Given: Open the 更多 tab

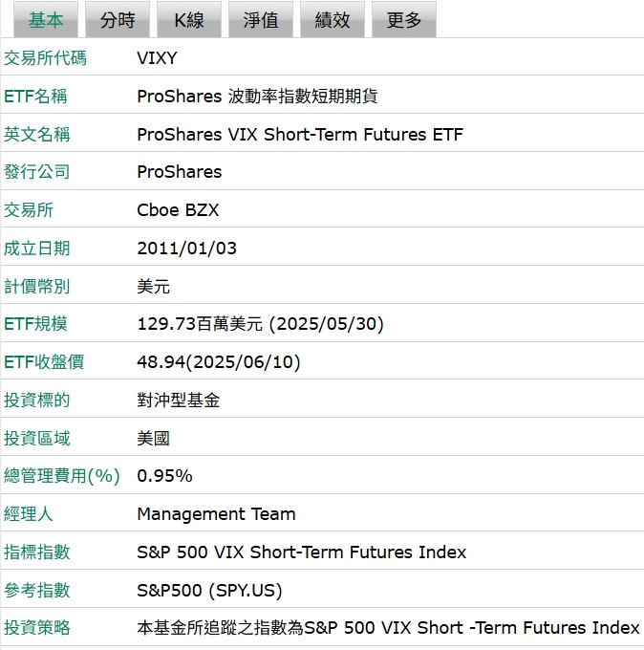Looking at the screenshot, I should coord(404,19).
